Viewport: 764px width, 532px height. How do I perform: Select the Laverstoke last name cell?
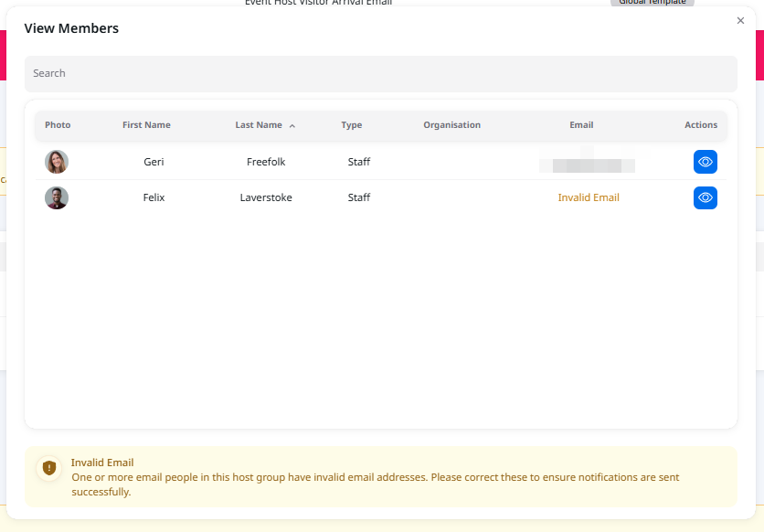pyautogui.click(x=266, y=197)
